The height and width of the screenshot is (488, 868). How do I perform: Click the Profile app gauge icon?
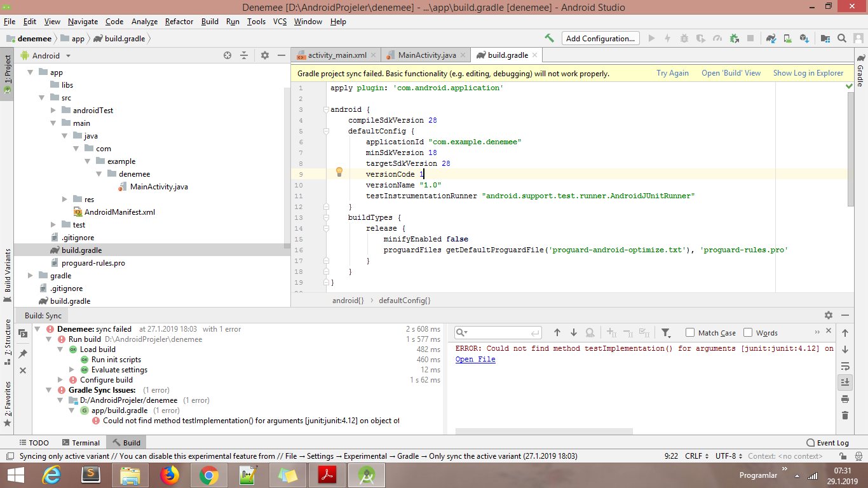click(717, 38)
